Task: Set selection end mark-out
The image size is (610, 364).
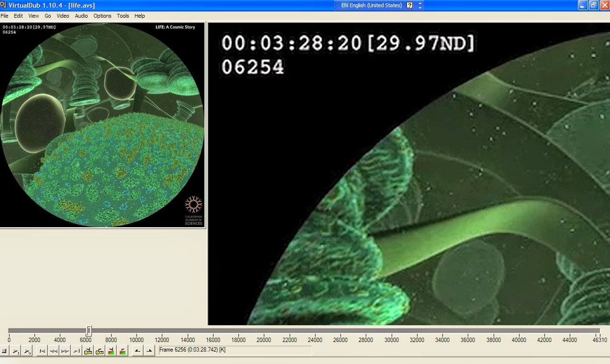Action: (149, 351)
